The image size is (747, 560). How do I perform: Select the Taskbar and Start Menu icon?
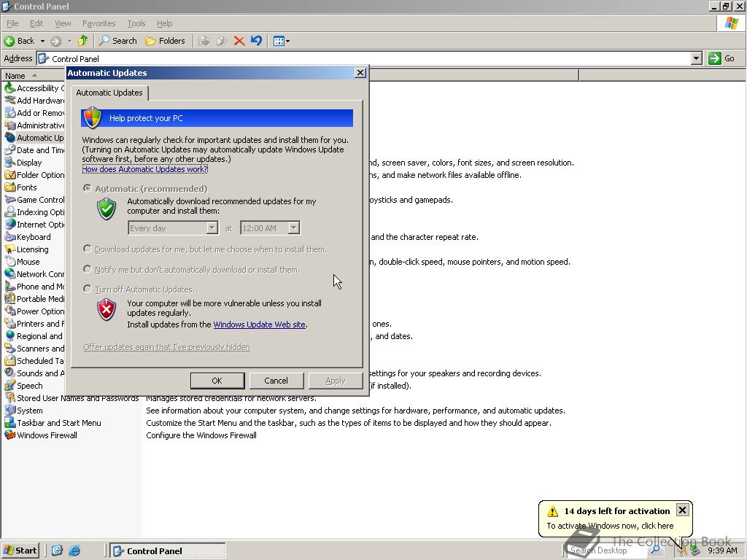tap(10, 422)
